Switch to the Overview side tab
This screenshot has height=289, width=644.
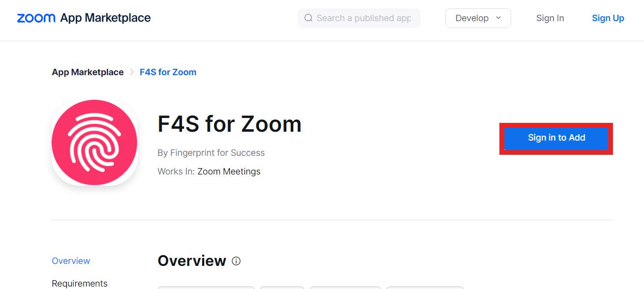[71, 261]
